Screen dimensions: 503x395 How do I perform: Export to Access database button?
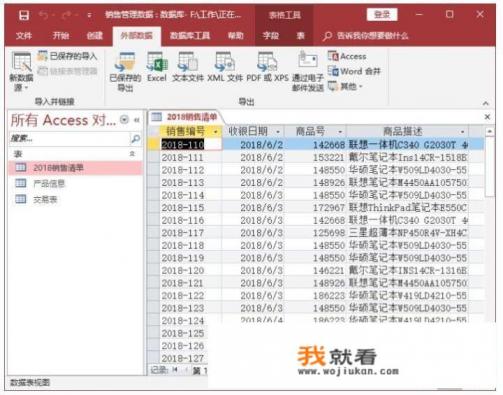pyautogui.click(x=347, y=56)
